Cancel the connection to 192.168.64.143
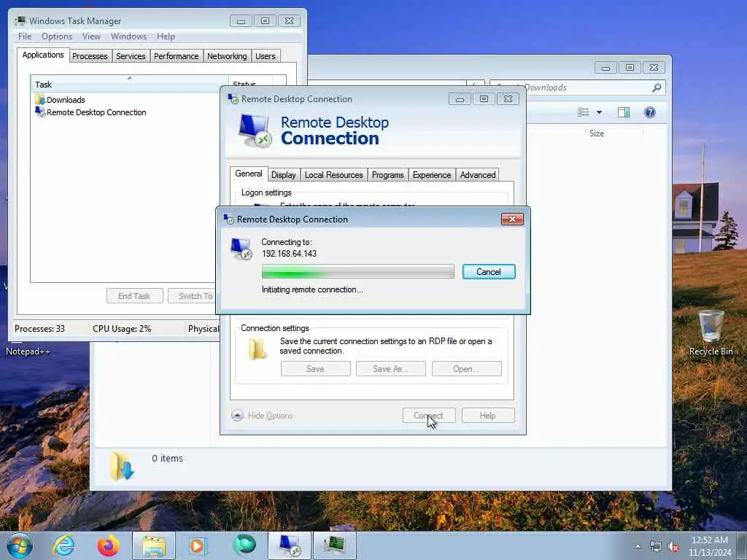The height and width of the screenshot is (560, 747). (488, 271)
